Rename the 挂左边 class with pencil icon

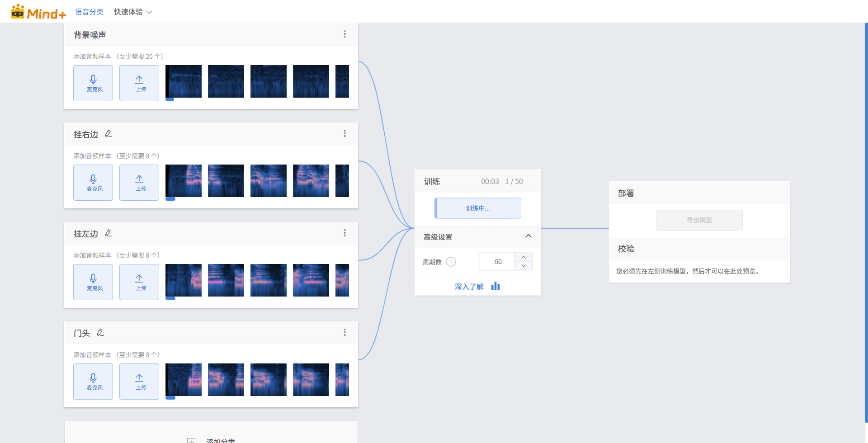click(108, 233)
